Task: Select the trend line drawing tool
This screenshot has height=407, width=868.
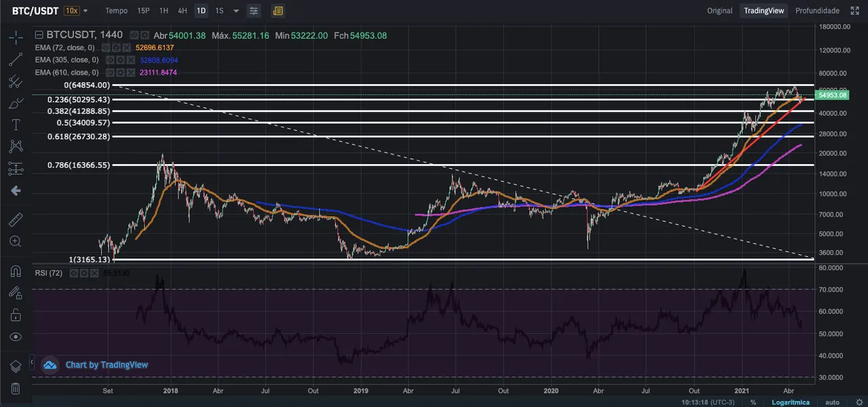Action: coord(16,58)
